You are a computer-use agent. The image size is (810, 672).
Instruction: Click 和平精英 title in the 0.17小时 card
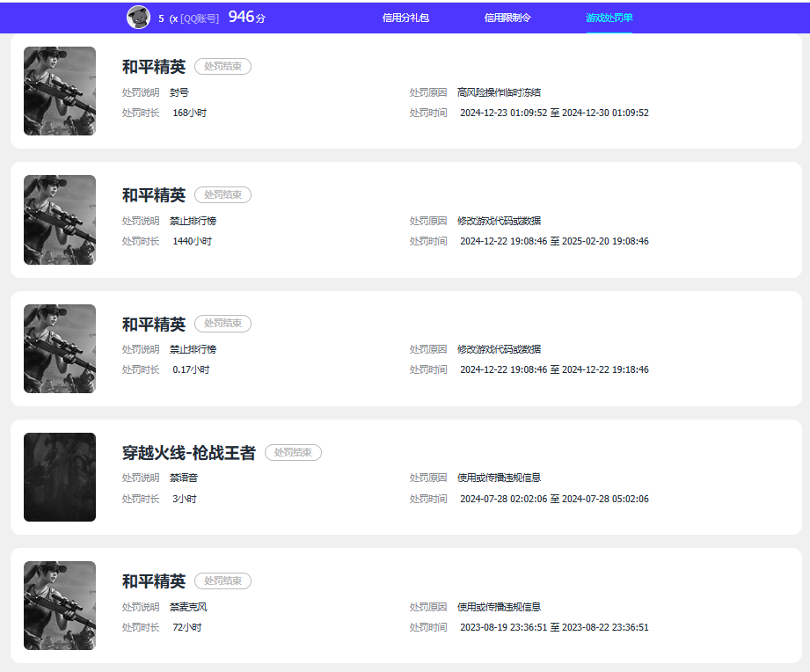(153, 325)
